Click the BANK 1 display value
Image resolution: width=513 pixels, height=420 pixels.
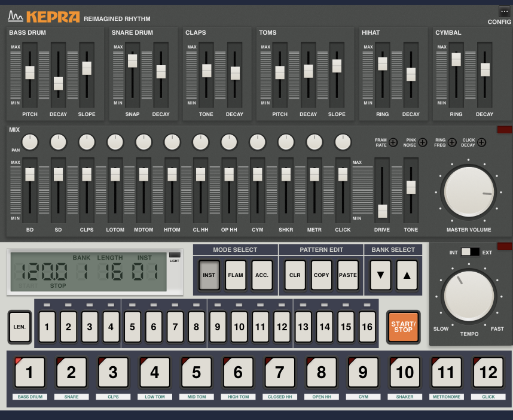click(x=82, y=272)
